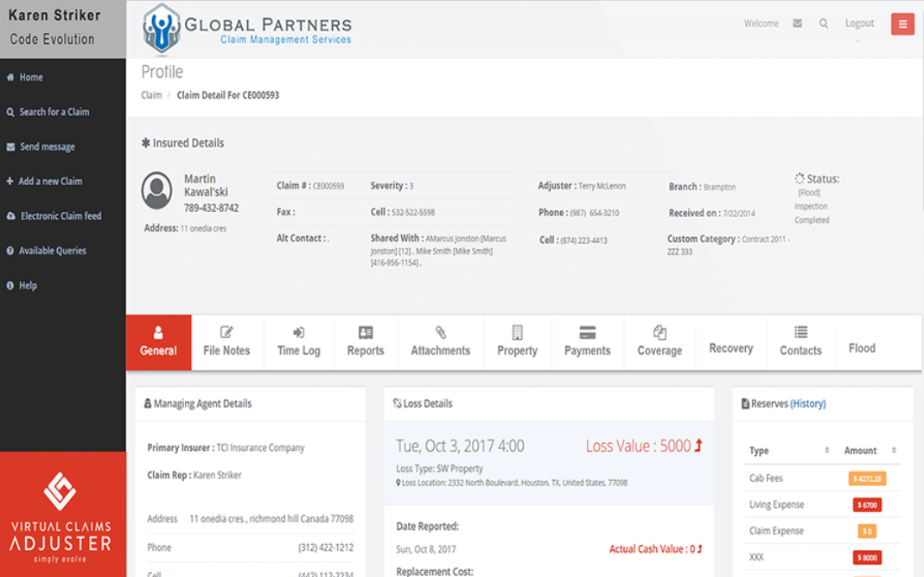Click the insured profile avatar picture
924x577 pixels.
(x=157, y=190)
